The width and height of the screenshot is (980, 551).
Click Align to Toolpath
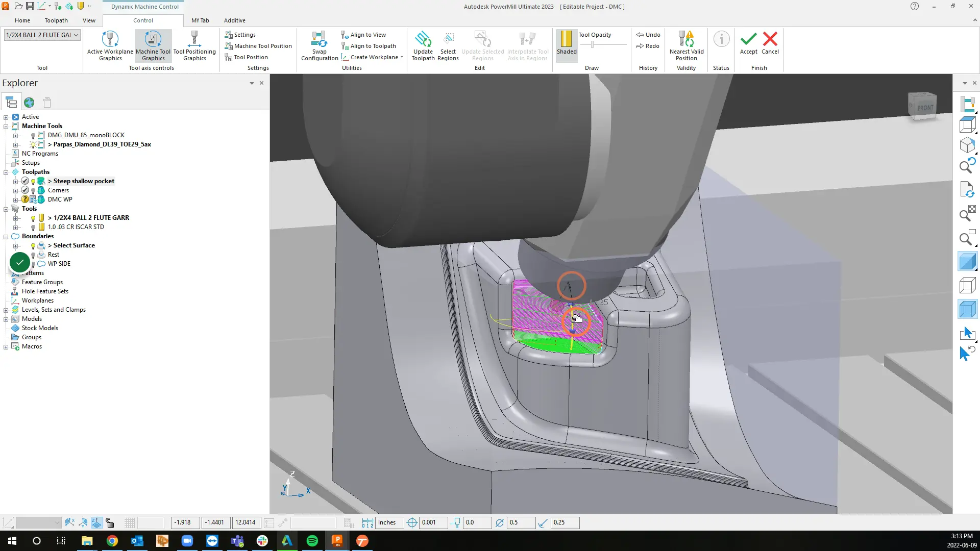coord(369,46)
